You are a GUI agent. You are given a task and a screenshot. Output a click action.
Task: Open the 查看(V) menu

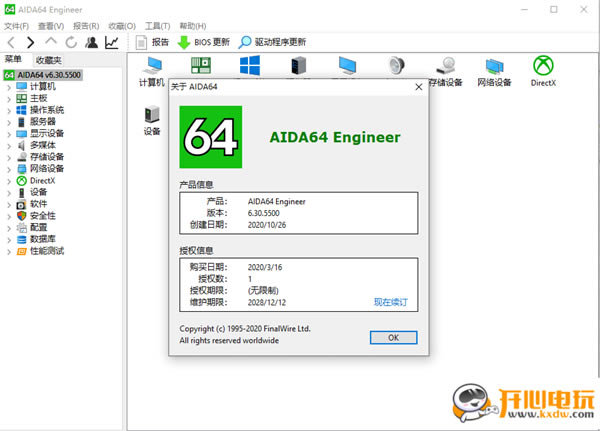pyautogui.click(x=51, y=26)
